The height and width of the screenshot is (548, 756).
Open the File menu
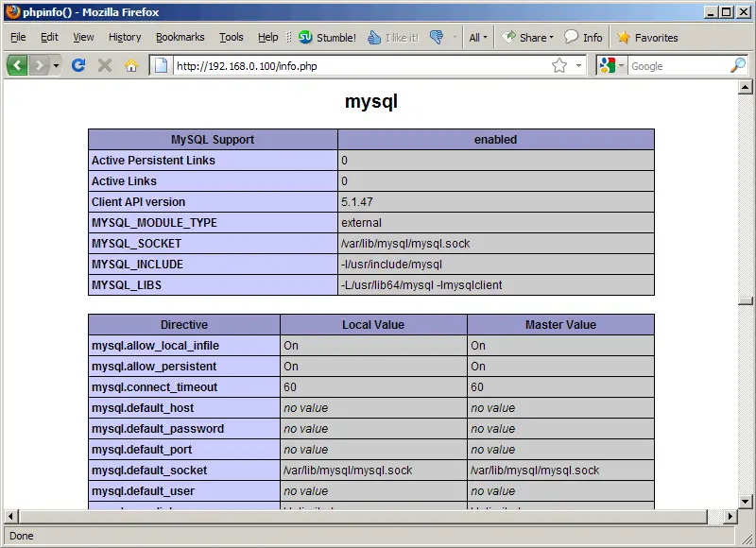pos(18,37)
